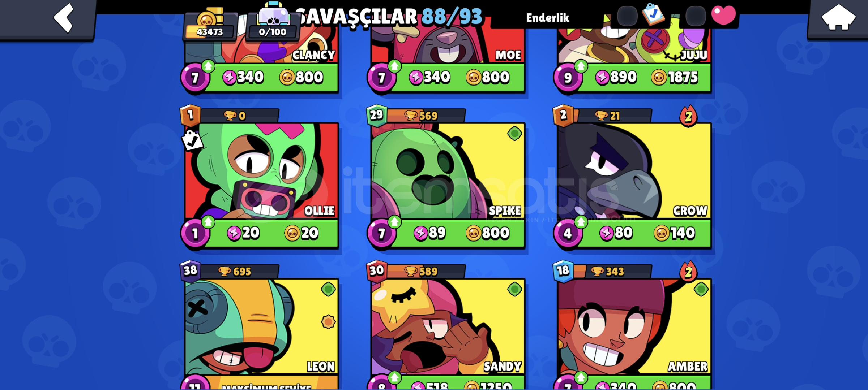Select the Sandy brawler portrait
Screen dimensions: 868x390
pos(448,326)
